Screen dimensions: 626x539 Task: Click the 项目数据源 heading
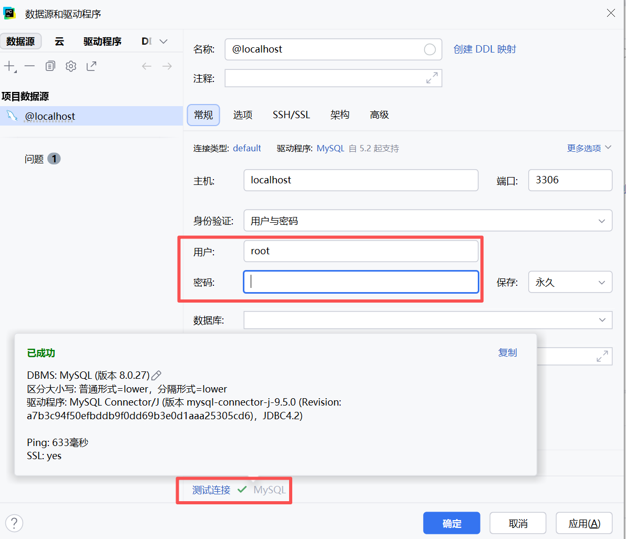tap(25, 96)
